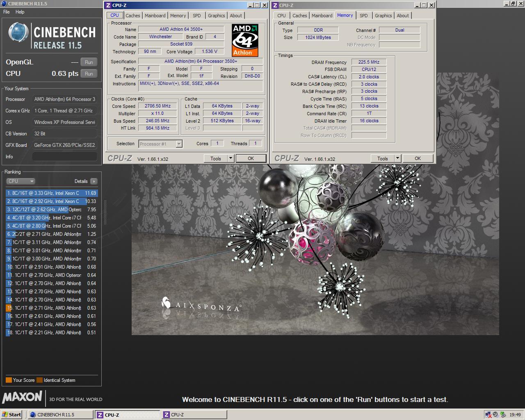Click OK in right CPU-Z Memory window
The width and height of the screenshot is (525, 420).
click(x=418, y=158)
